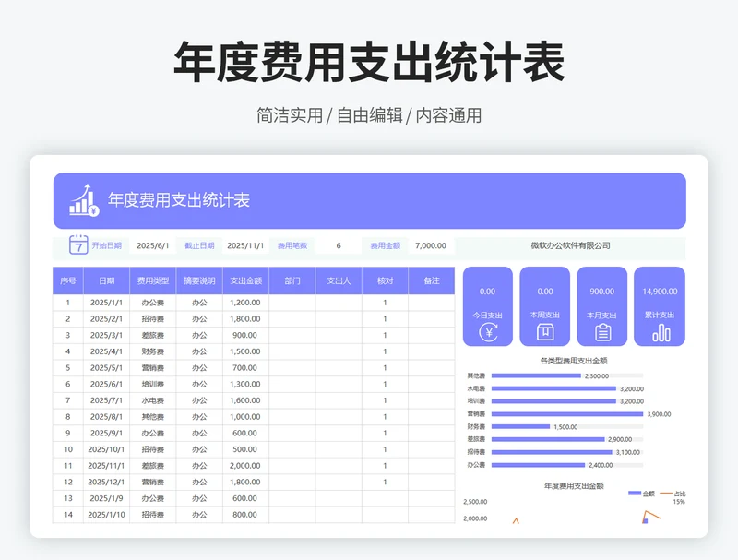Select the date cell 2025/12/1
This screenshot has width=738, height=560.
pos(106,482)
